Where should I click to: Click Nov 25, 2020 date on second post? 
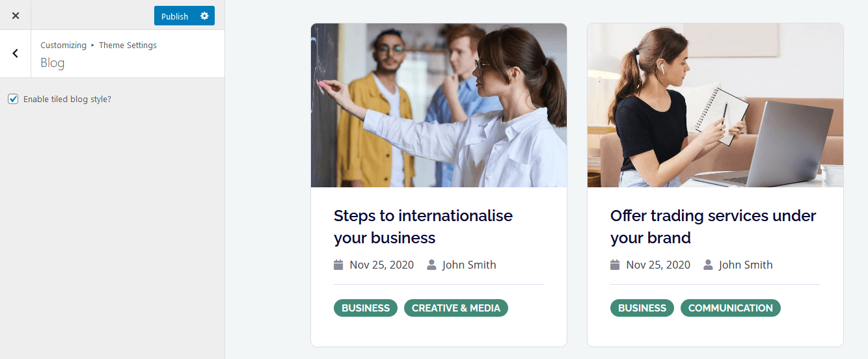[x=658, y=265]
